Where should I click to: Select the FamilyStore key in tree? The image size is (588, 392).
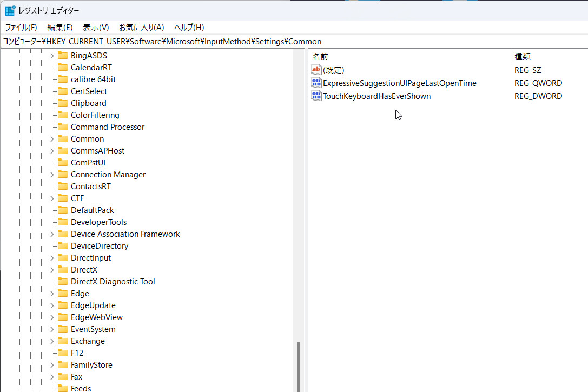pyautogui.click(x=91, y=365)
